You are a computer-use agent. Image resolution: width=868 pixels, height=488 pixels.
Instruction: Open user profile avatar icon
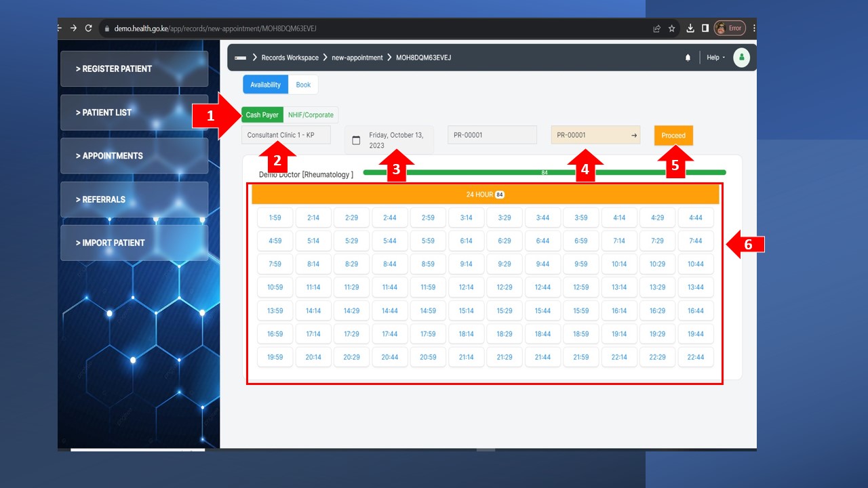coord(742,58)
